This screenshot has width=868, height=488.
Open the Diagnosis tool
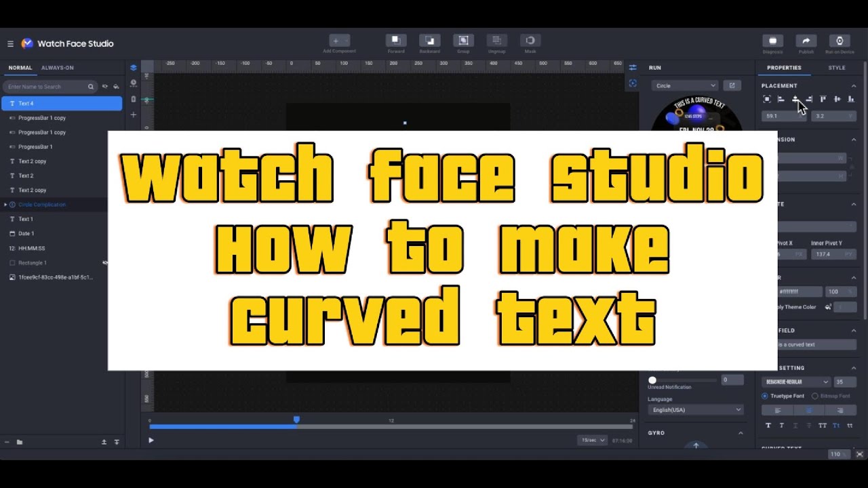pos(772,41)
